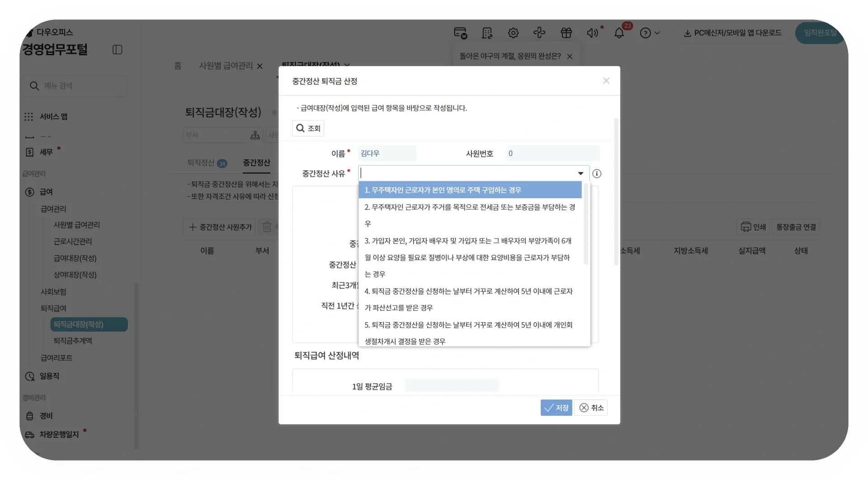Viewport: 868px width, 480px height.
Task: Click the sidebar collapse icon next to 경영업무포털
Action: [117, 50]
